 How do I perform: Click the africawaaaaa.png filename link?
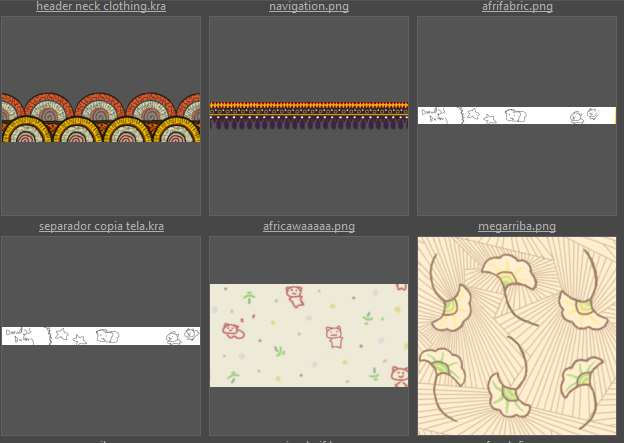click(x=309, y=227)
